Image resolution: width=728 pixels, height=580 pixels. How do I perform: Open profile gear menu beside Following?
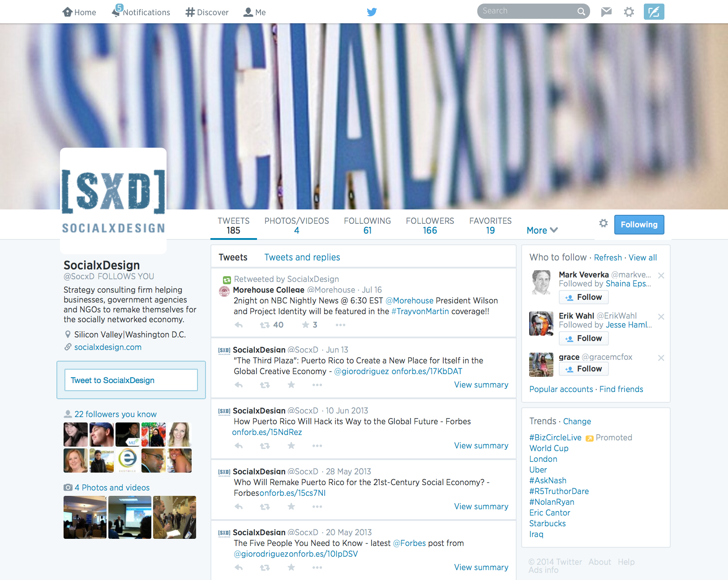click(x=604, y=223)
